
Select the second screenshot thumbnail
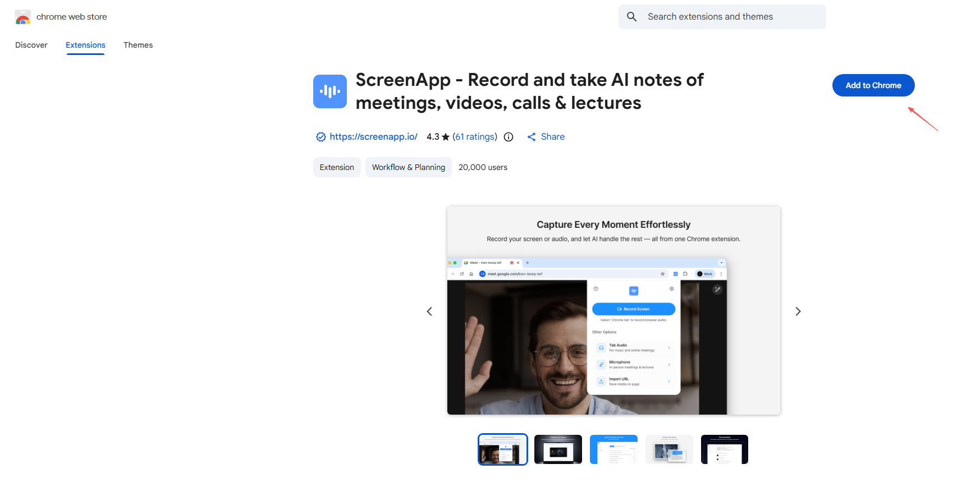558,449
